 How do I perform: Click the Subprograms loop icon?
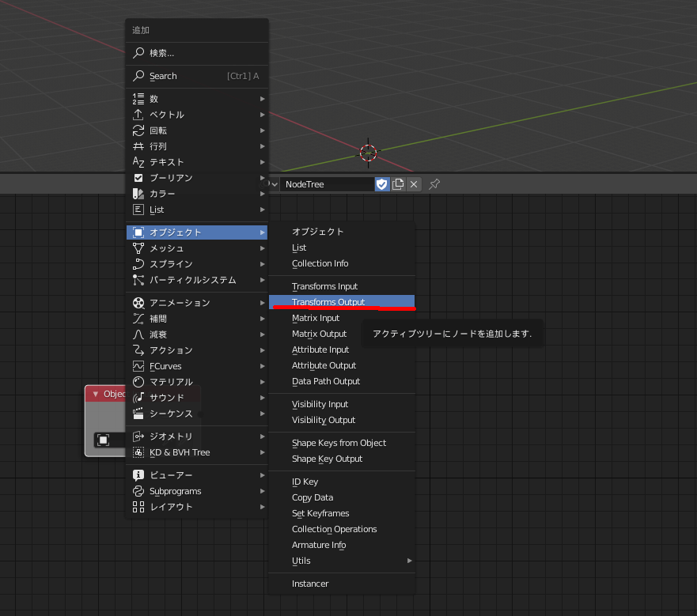(x=138, y=491)
